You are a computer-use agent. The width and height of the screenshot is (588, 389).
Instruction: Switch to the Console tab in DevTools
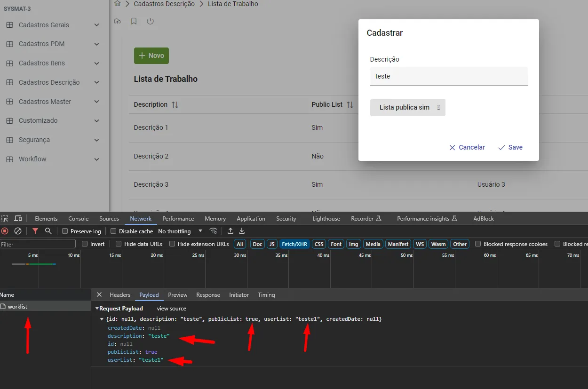click(x=78, y=219)
